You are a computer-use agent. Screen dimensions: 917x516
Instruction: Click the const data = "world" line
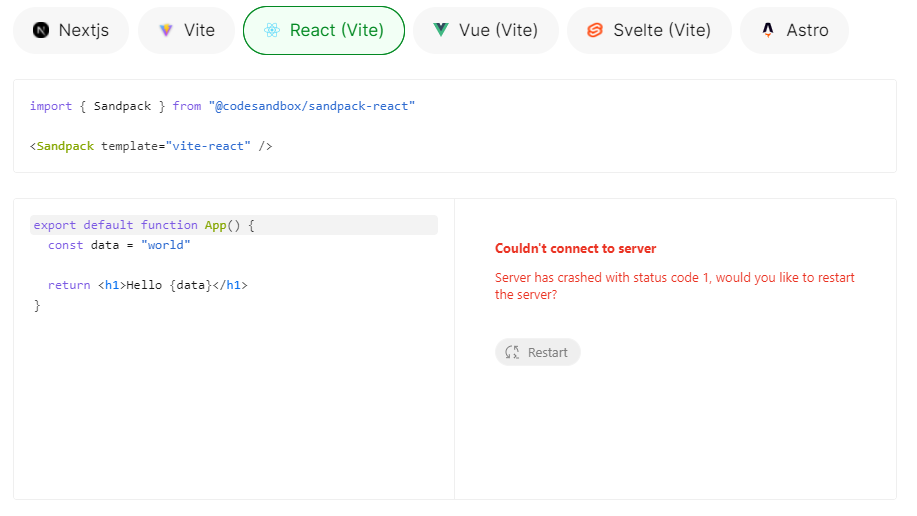pos(119,245)
